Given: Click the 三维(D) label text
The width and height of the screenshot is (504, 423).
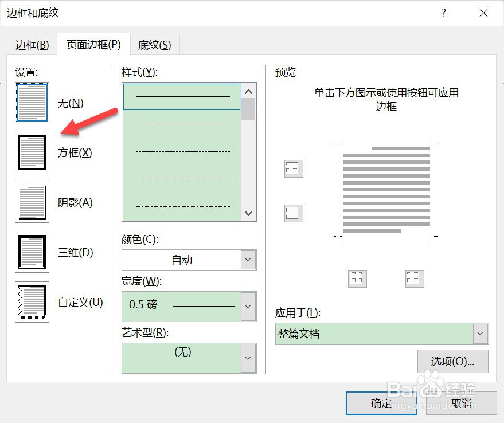Looking at the screenshot, I should tap(76, 253).
